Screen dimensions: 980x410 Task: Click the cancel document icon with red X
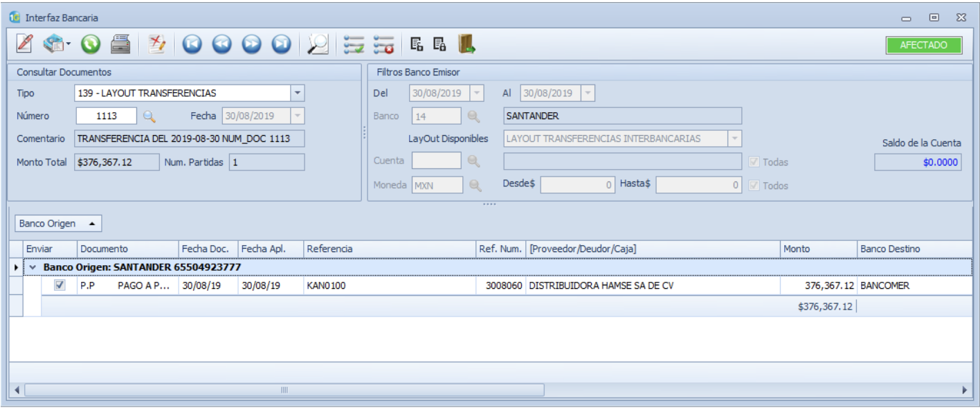pyautogui.click(x=157, y=45)
